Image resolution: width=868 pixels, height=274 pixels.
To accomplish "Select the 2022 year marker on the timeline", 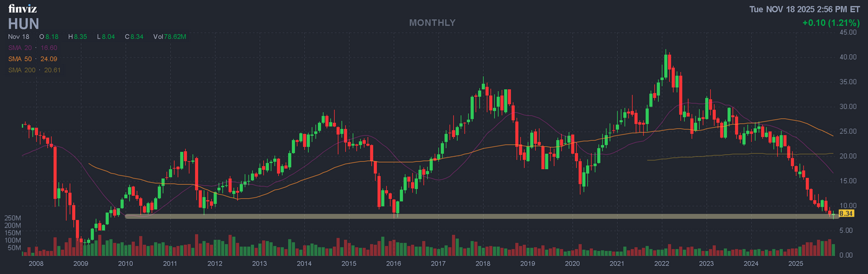I will [661, 264].
